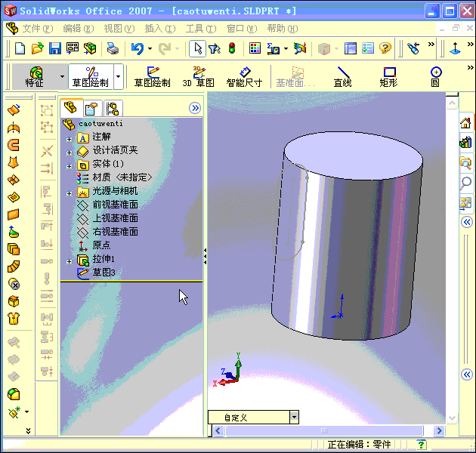Image resolution: width=476 pixels, height=453 pixels.
Task: Open the 工具(T) menu
Action: [201, 29]
